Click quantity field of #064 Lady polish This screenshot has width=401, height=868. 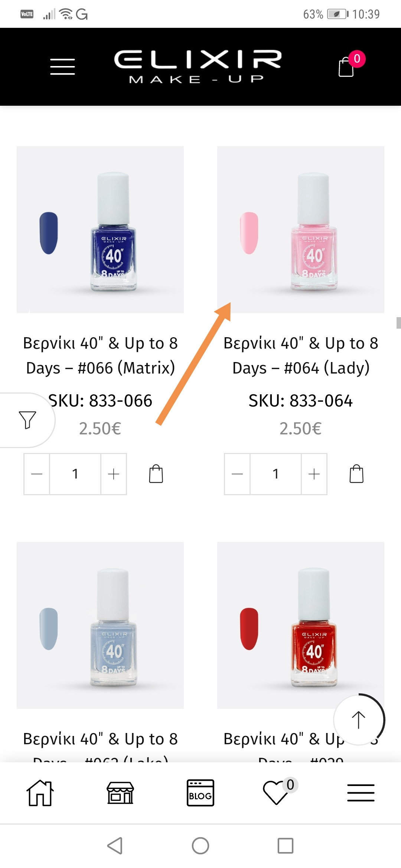click(x=276, y=474)
